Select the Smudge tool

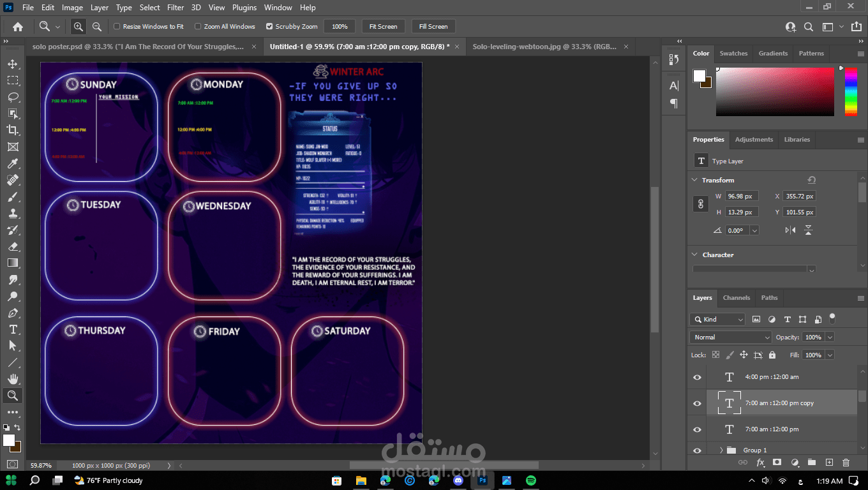click(x=13, y=279)
